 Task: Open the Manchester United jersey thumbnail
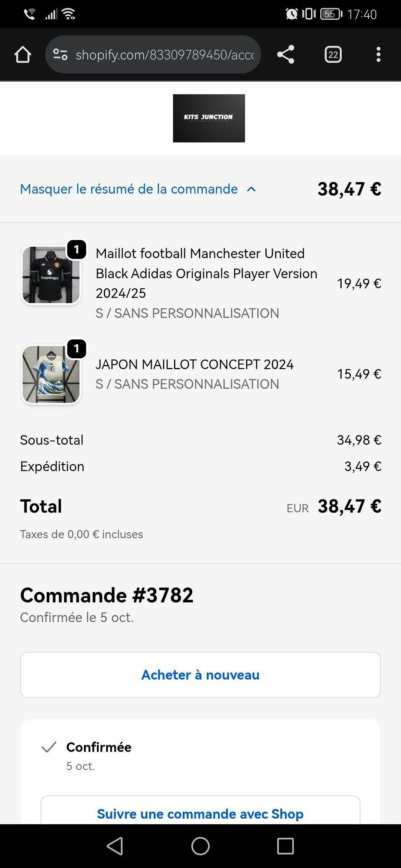pyautogui.click(x=51, y=275)
